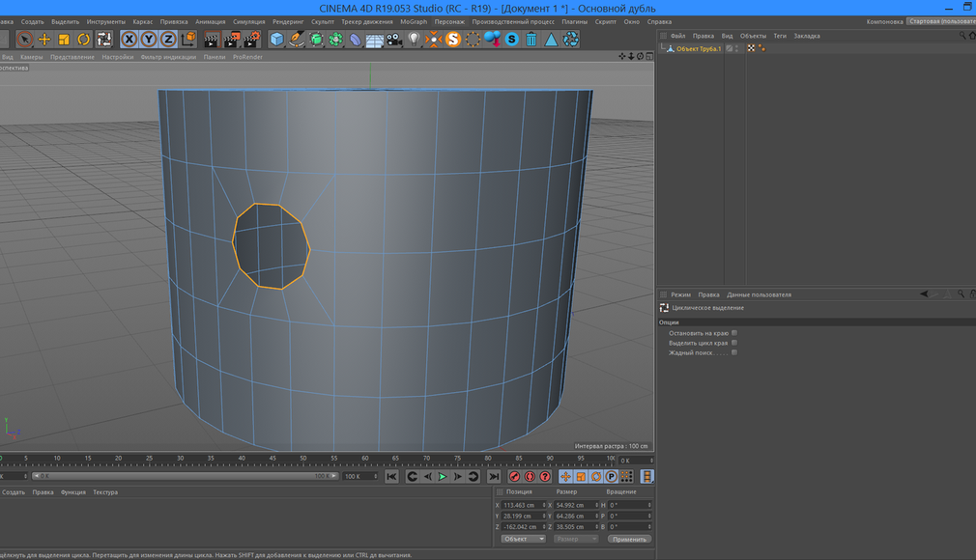The width and height of the screenshot is (976, 560).
Task: Click the timeline range slider bar
Action: pos(186,476)
